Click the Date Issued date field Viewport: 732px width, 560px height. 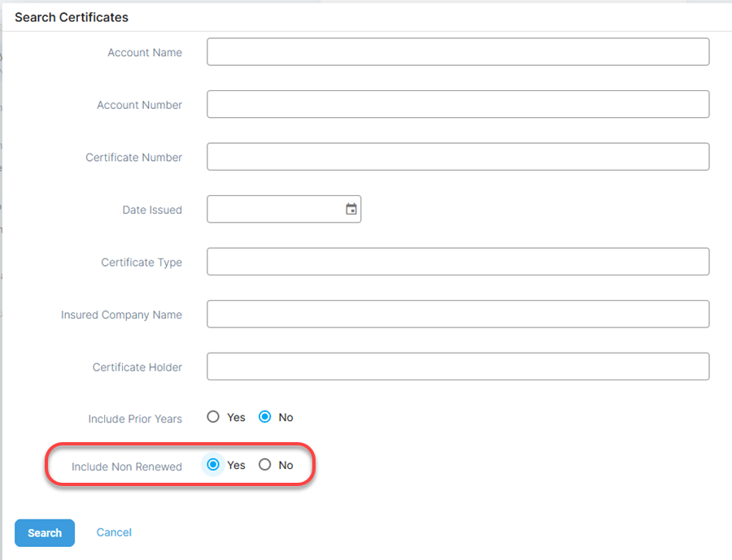tap(284, 209)
